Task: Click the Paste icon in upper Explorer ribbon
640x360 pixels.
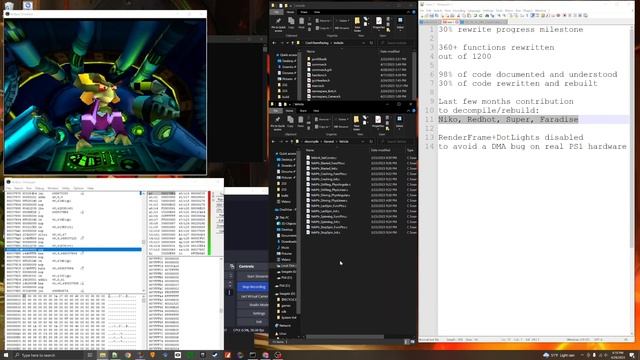Action: click(301, 23)
